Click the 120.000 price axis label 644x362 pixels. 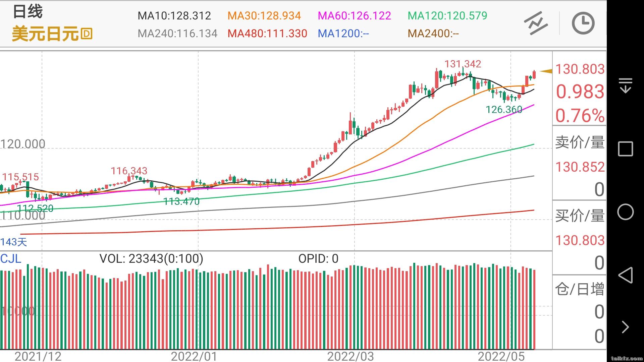point(23,144)
